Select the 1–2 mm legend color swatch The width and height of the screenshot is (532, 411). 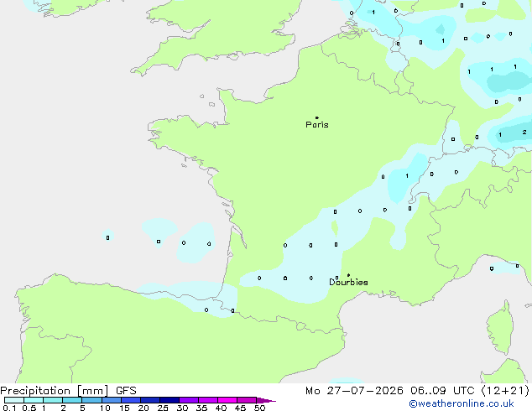(53, 400)
